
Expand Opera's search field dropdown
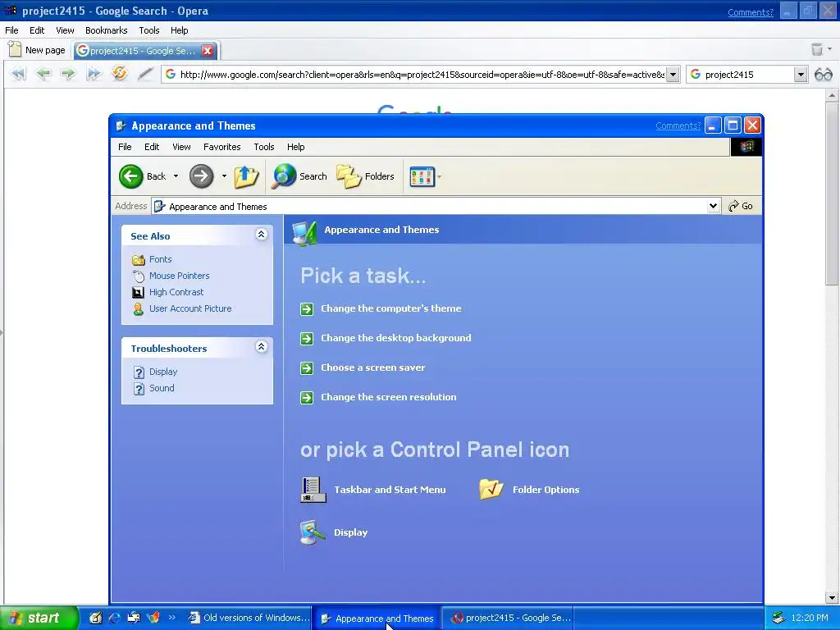tap(801, 75)
